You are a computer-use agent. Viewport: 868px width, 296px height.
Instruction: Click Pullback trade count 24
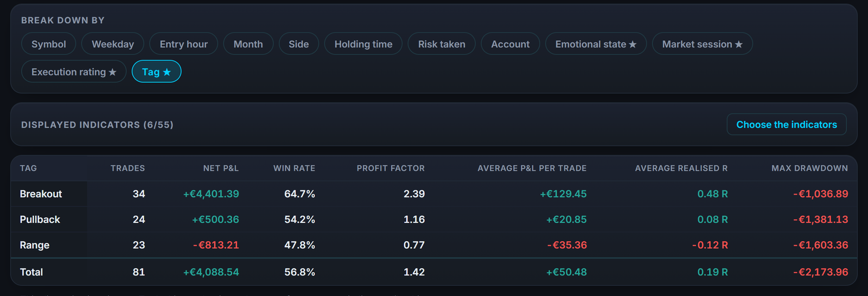tap(139, 219)
